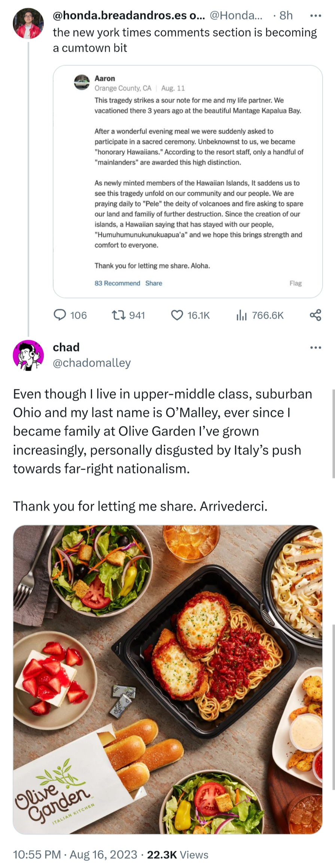Retweet the New York Times comments tweet
The image size is (335, 868).
point(119,315)
